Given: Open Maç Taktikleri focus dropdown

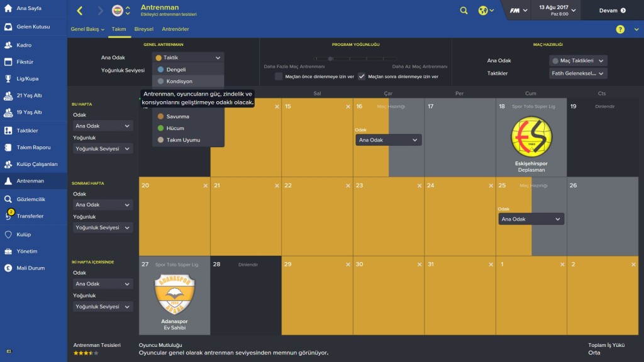Looking at the screenshot, I should tap(578, 61).
